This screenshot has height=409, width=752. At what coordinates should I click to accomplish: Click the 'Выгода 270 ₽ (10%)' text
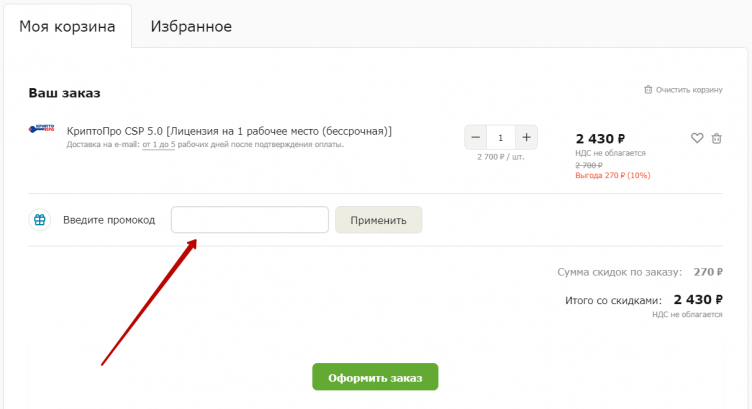pyautogui.click(x=612, y=175)
